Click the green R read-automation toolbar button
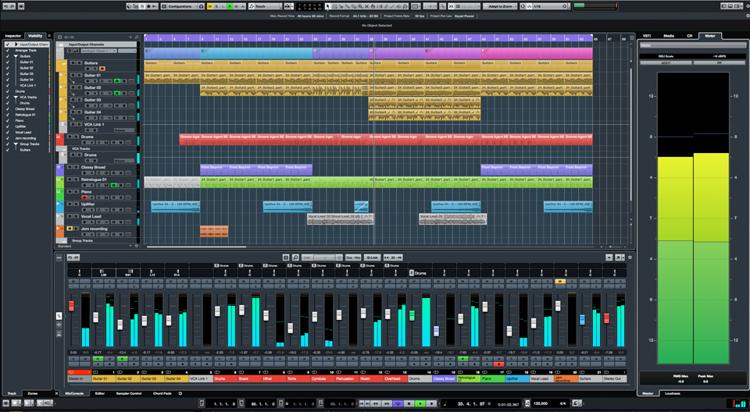 click(x=229, y=6)
